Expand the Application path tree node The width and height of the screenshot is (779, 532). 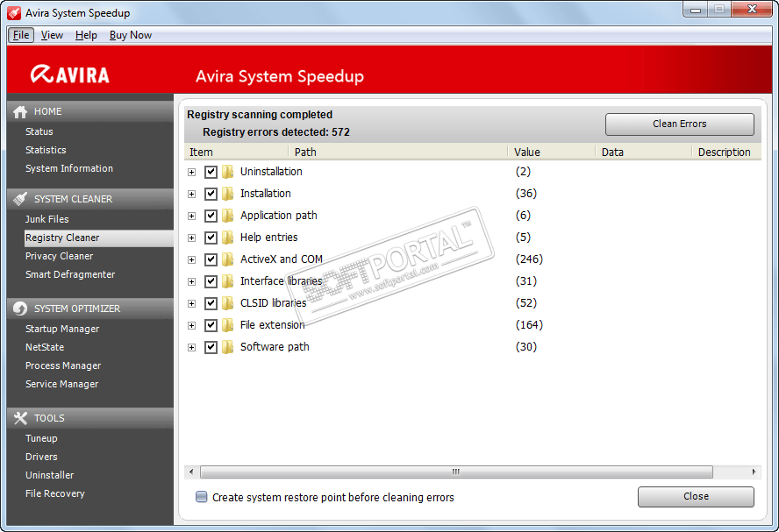192,216
